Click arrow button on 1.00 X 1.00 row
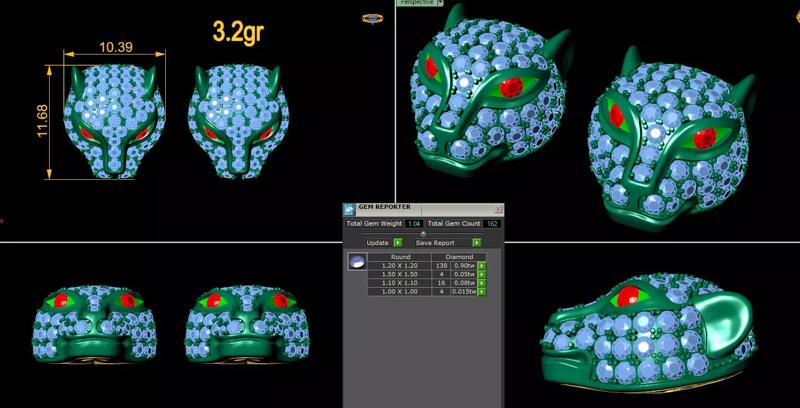The image size is (800, 408). point(481,292)
